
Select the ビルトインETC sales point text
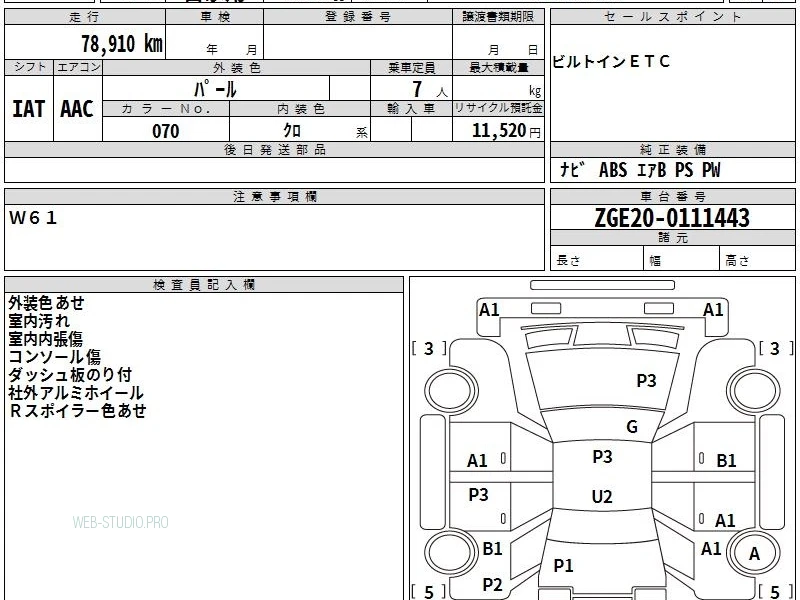[x=611, y=62]
